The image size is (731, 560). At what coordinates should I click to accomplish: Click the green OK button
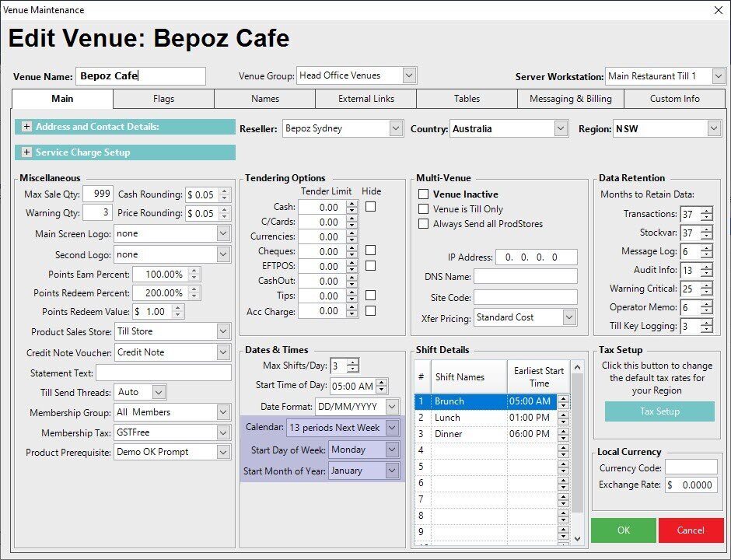click(x=623, y=530)
